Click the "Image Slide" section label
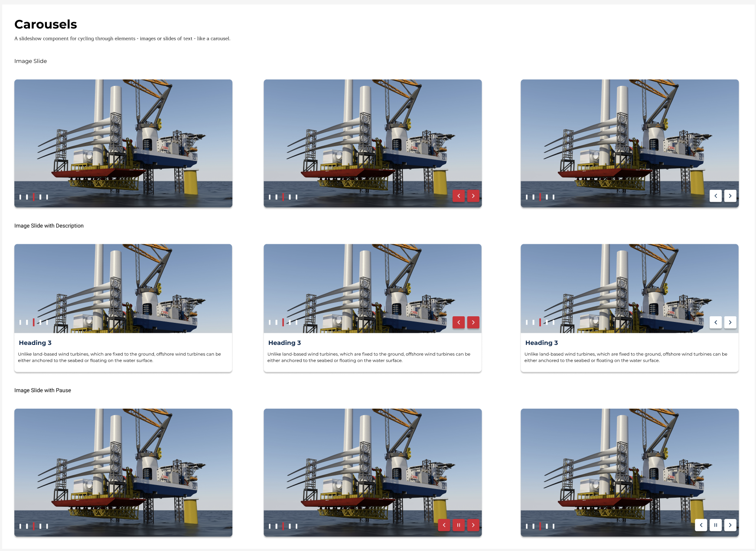 (30, 61)
